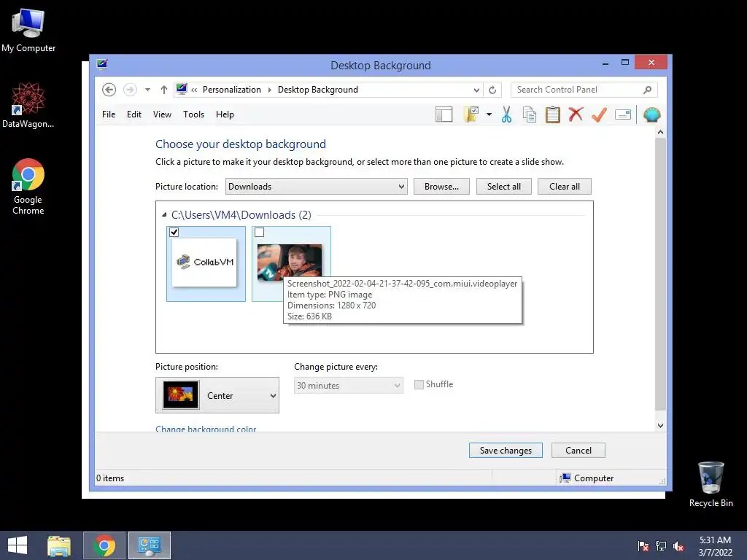This screenshot has width=747, height=560.
Task: Click Save changes button
Action: (506, 450)
